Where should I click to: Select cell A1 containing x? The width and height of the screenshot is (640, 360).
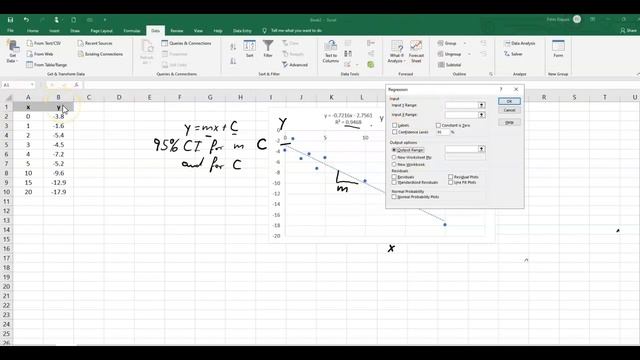coord(28,107)
